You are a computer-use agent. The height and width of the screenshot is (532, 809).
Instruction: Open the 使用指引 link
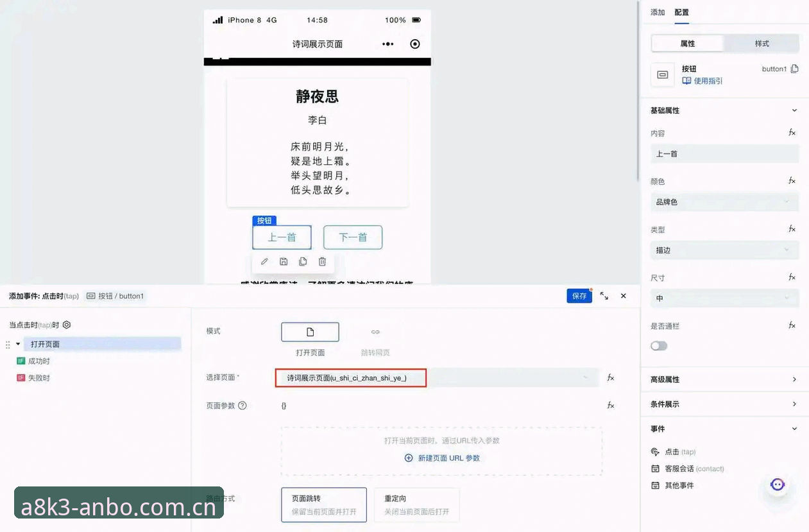pos(703,81)
